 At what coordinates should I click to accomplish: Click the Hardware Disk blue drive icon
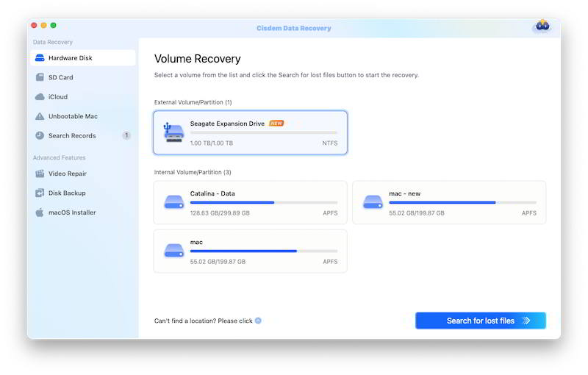tap(40, 58)
